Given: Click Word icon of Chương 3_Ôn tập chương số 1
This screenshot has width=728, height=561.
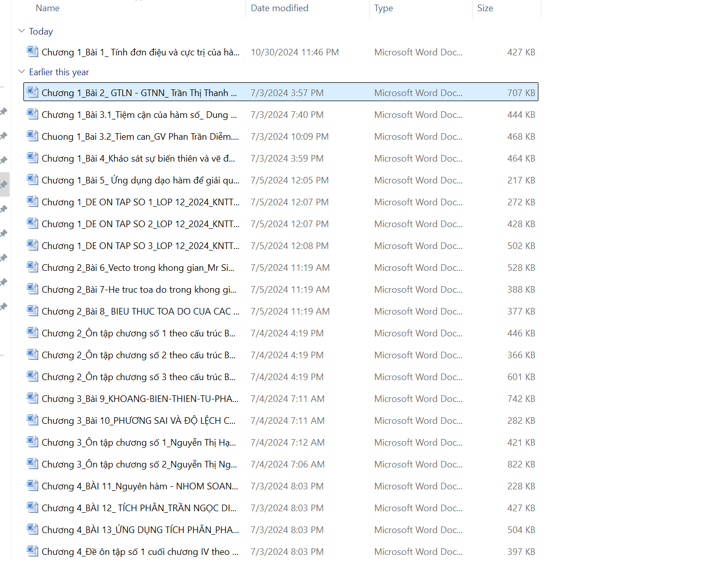Looking at the screenshot, I should click(x=33, y=442).
